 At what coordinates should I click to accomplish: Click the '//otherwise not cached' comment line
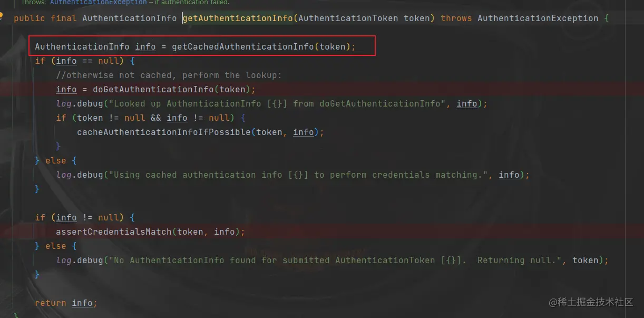169,75
